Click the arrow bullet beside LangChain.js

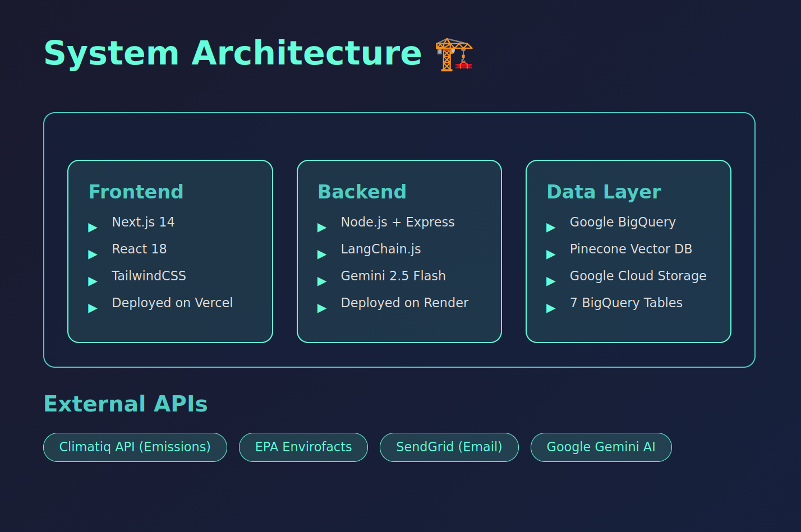tap(322, 255)
